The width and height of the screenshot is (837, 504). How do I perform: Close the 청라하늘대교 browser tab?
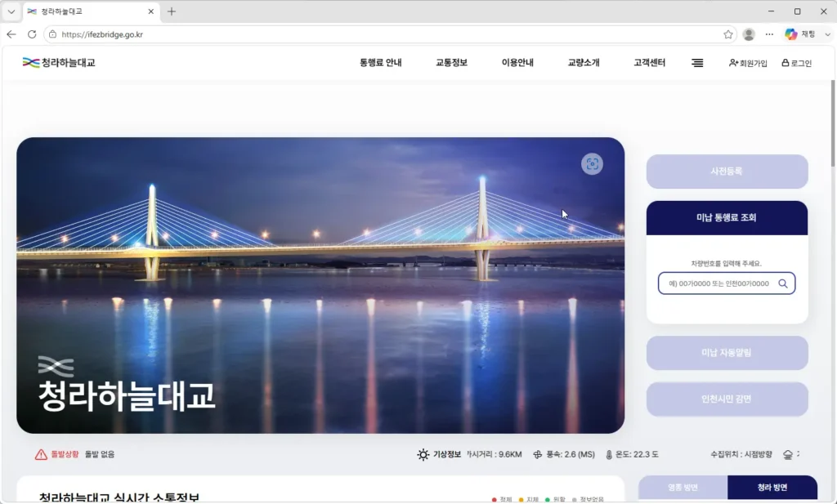[x=150, y=11]
